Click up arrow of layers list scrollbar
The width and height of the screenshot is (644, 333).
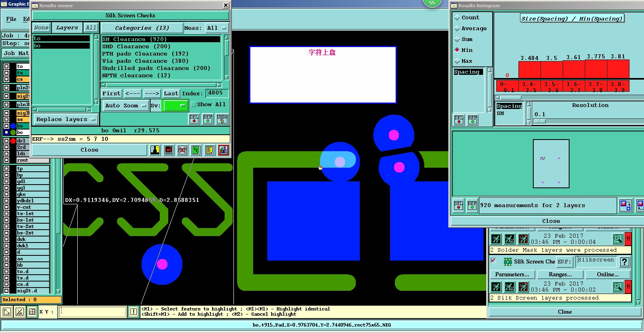96,37
